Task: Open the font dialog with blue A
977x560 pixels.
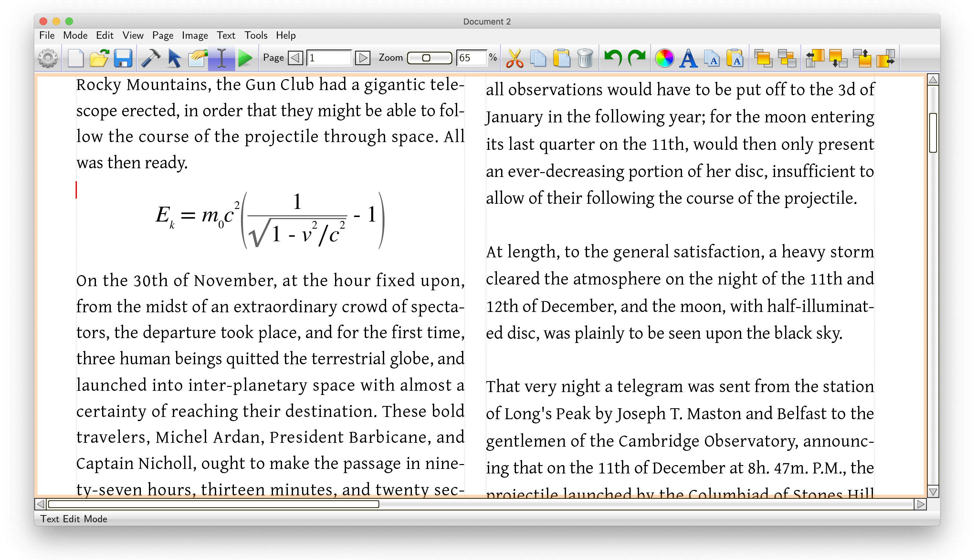Action: pyautogui.click(x=688, y=58)
